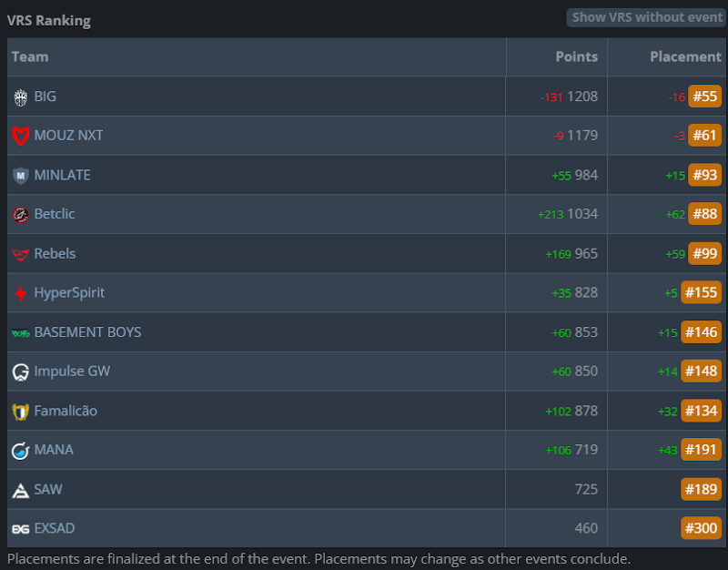
Task: Click Betclic's +213 points change
Action: click(551, 215)
